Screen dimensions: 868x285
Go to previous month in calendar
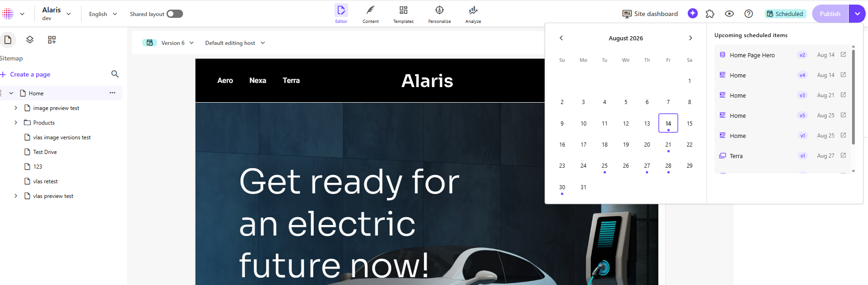(x=561, y=38)
